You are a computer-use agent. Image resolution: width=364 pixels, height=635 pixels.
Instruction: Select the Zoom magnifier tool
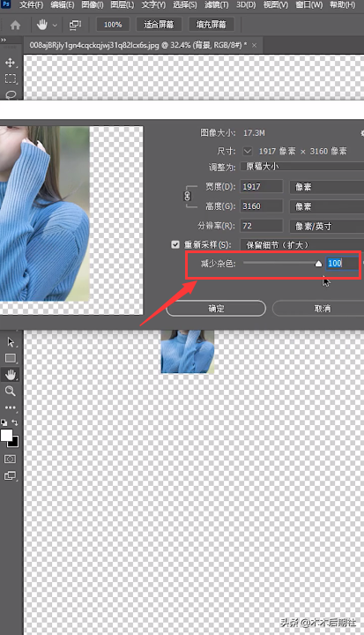tap(10, 391)
